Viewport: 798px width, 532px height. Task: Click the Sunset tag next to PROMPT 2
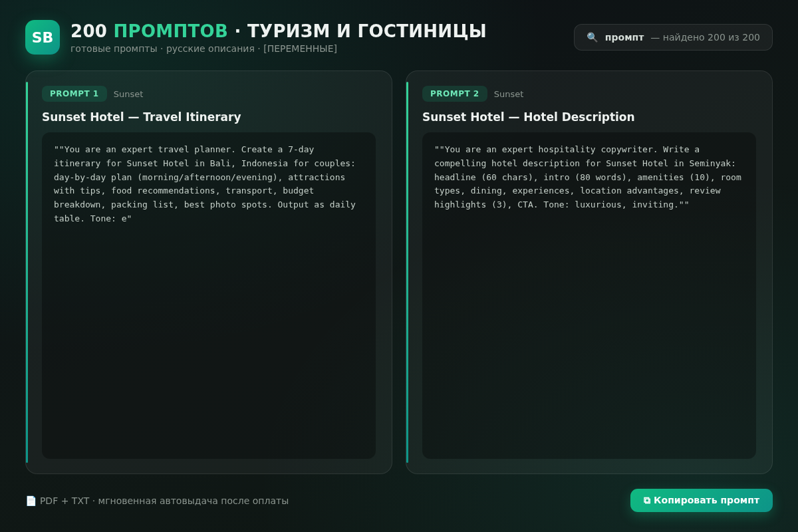click(x=509, y=94)
